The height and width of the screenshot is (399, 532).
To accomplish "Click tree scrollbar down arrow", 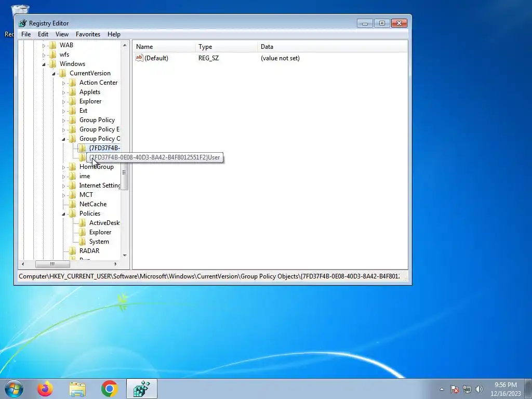I will (125, 256).
